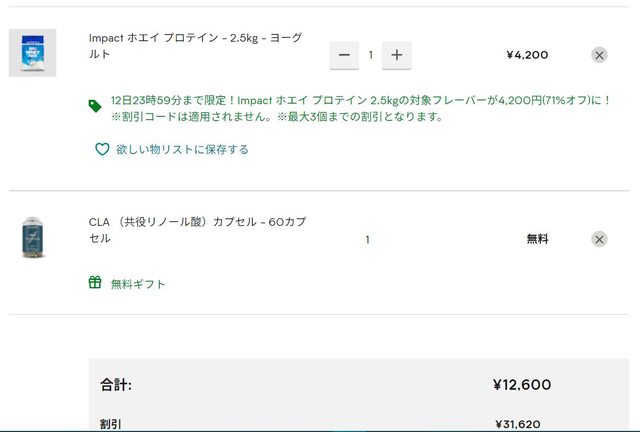Viewport: 640px width, 432px height.
Task: Click the heart wishlist icon
Action: pos(101,149)
